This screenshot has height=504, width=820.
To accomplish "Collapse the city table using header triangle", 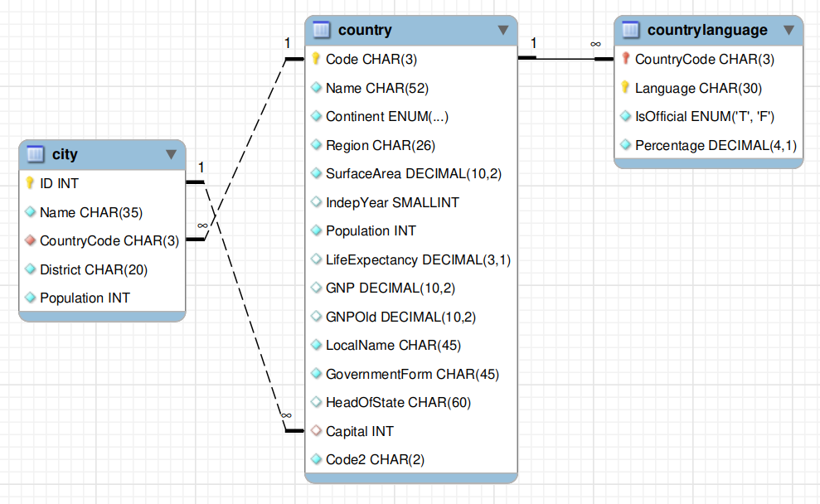I will (x=171, y=155).
